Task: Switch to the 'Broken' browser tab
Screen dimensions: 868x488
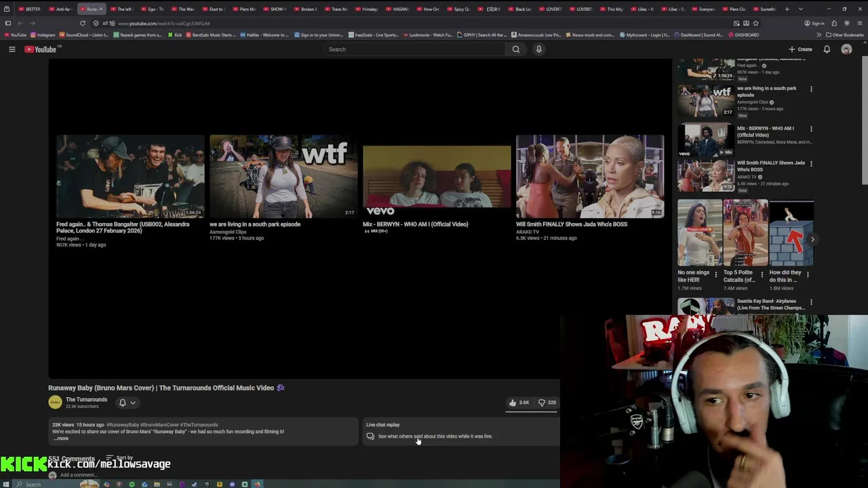Action: click(306, 9)
